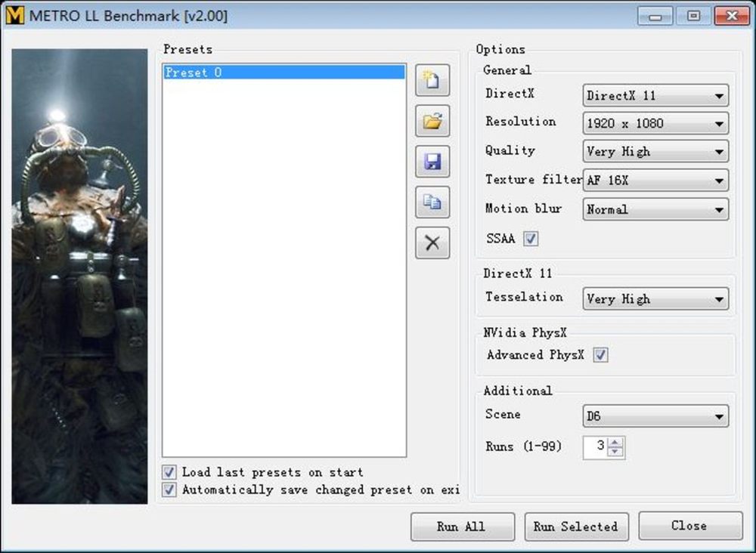Click the Run All button
This screenshot has width=756, height=553.
coord(463,527)
